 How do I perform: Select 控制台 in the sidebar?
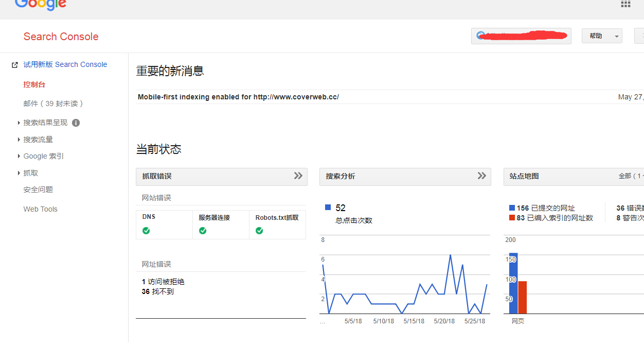click(34, 84)
